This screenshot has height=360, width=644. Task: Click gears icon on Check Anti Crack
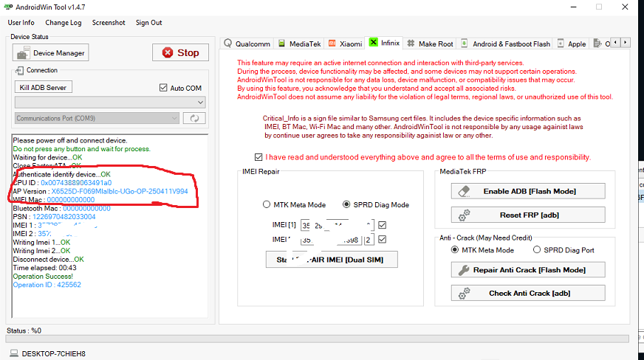click(x=464, y=293)
